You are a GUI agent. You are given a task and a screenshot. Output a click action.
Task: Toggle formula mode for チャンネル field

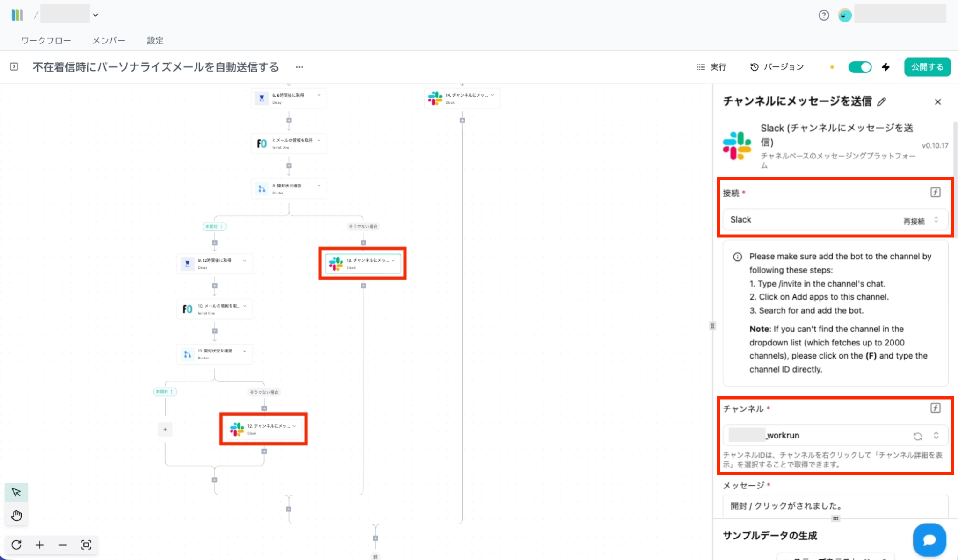coord(935,408)
